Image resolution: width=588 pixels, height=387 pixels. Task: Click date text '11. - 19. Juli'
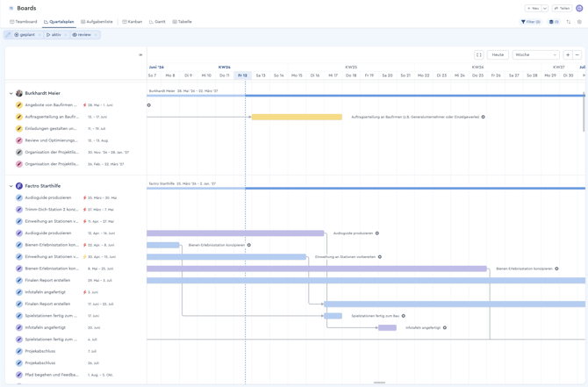pyautogui.click(x=97, y=129)
